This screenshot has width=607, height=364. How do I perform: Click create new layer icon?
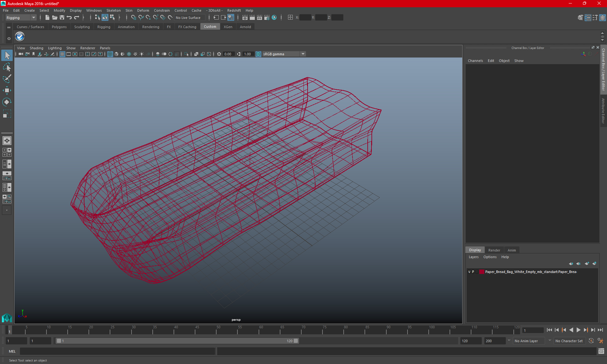click(x=587, y=264)
